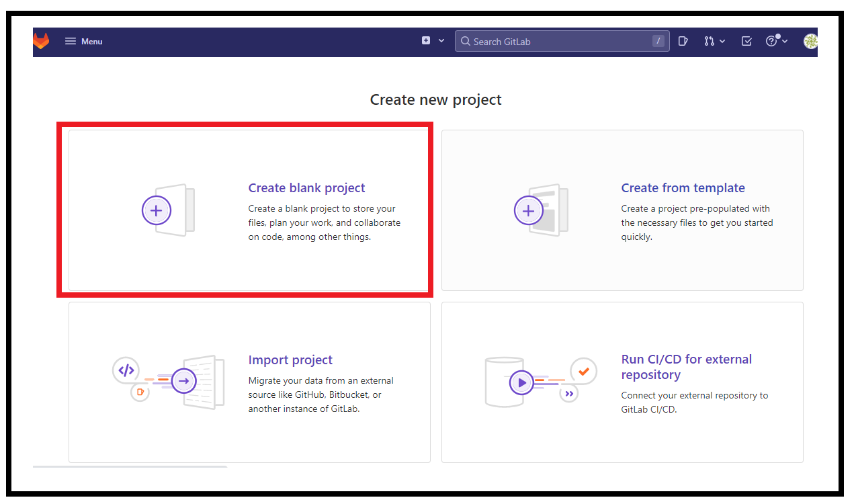
Task: Expand the Merge requests dropdown chevron
Action: click(x=722, y=41)
